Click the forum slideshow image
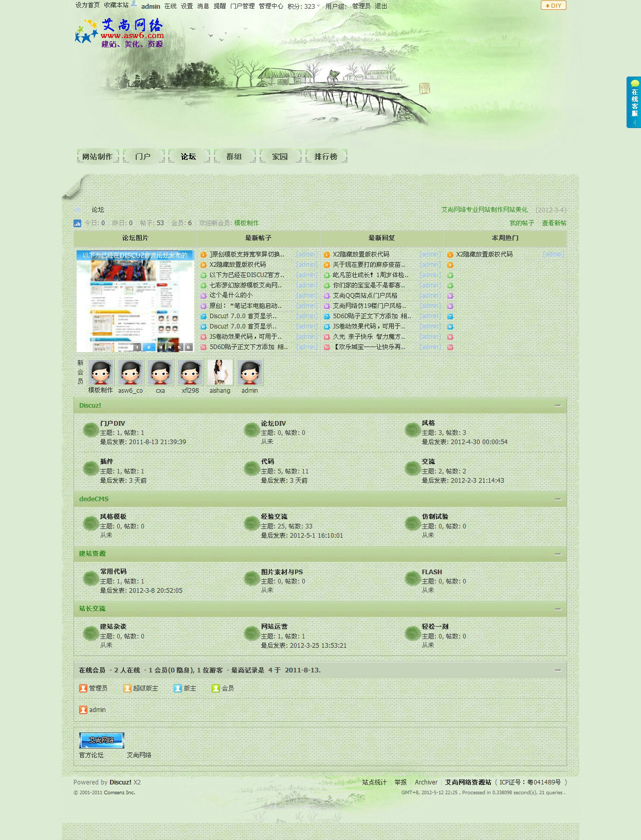The height and width of the screenshot is (840, 641). 135,301
